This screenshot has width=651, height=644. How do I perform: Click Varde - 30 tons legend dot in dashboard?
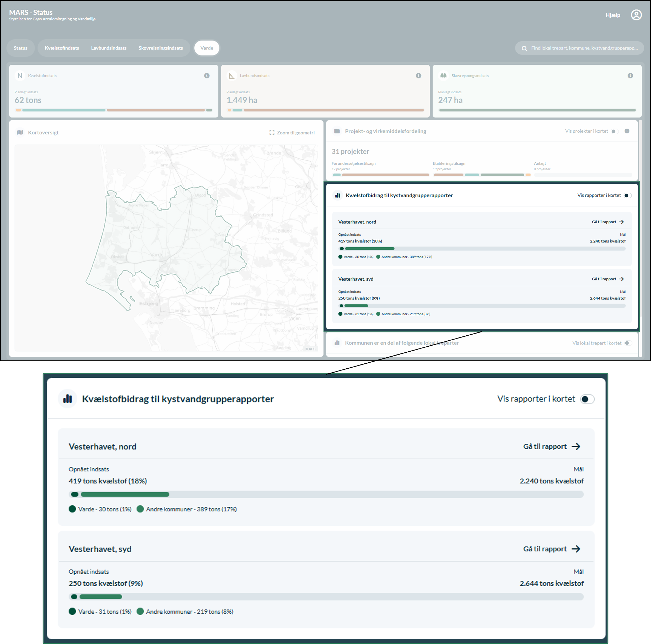pyautogui.click(x=340, y=257)
